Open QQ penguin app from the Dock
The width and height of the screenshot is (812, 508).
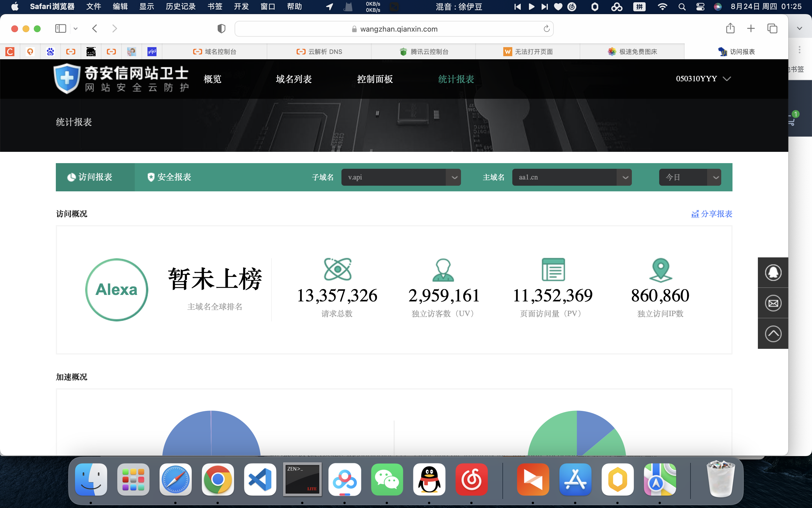tap(429, 480)
